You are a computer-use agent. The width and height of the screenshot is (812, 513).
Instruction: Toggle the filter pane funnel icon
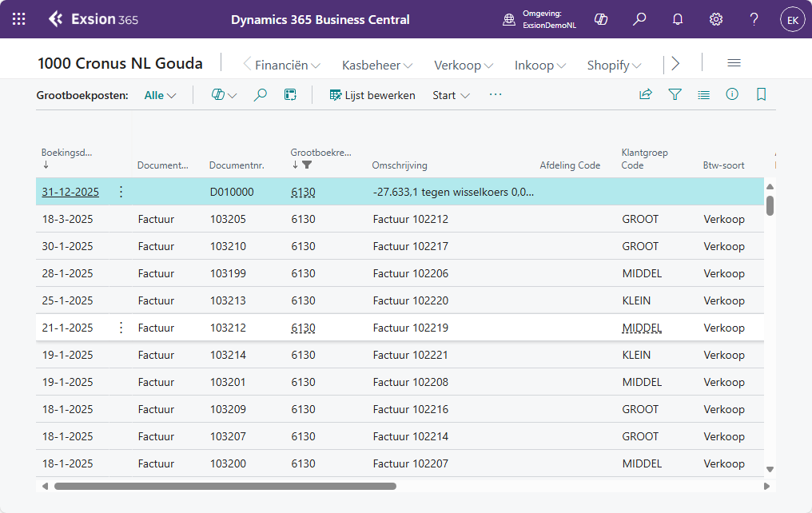pyautogui.click(x=675, y=94)
